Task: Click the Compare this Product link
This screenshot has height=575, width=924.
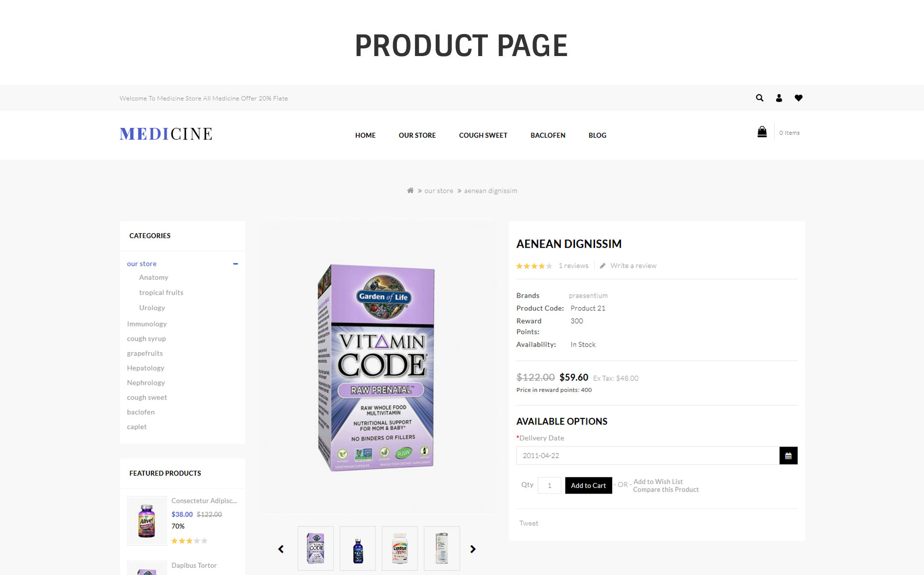Action: coord(665,490)
